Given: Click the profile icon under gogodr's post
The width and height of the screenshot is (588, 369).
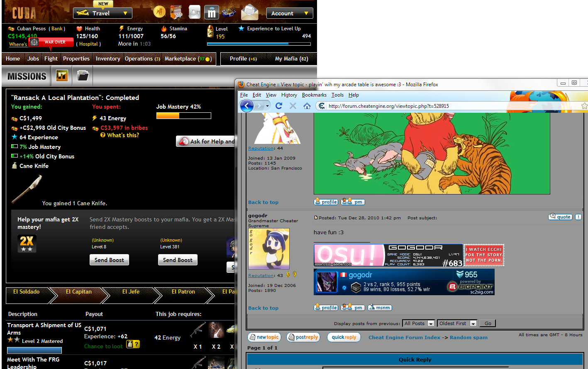Looking at the screenshot, I should 326,308.
